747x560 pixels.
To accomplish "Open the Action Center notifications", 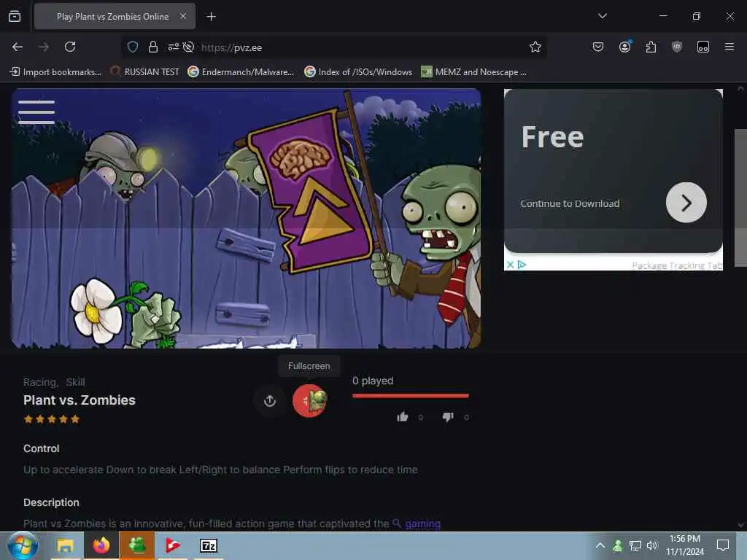I will point(723,545).
